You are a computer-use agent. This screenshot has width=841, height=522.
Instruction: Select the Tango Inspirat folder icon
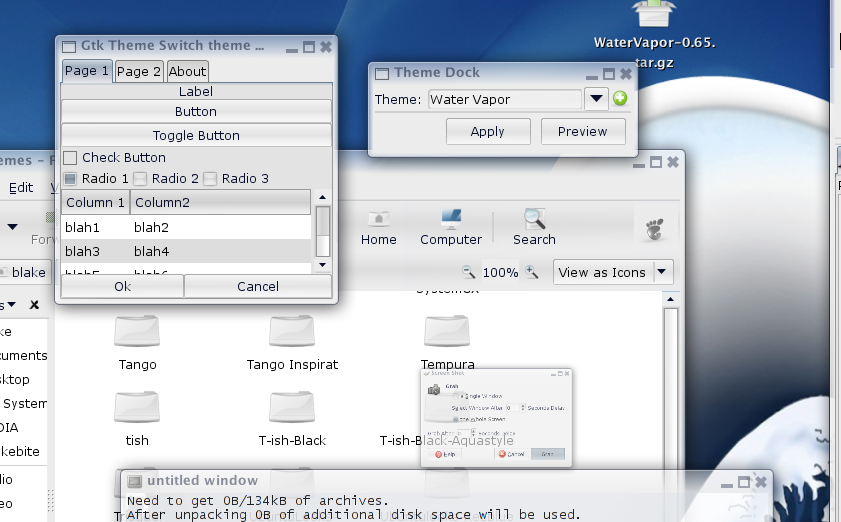(292, 331)
